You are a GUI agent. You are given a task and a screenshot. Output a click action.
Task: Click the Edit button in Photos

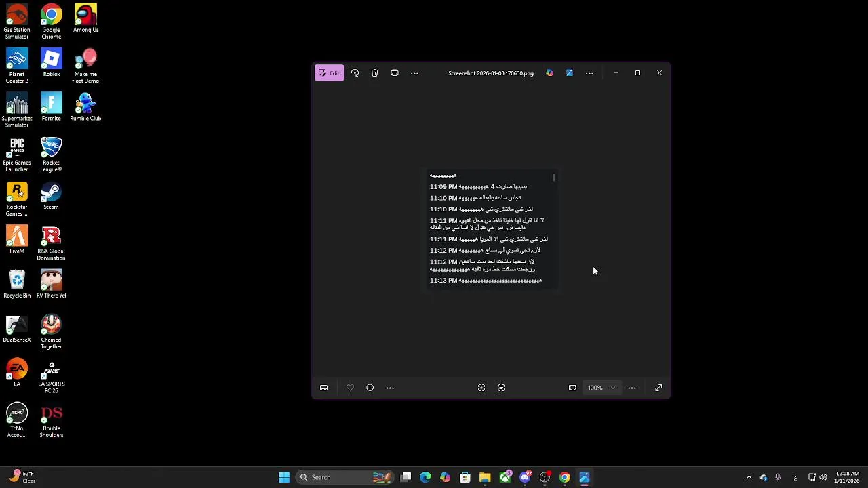[330, 73]
